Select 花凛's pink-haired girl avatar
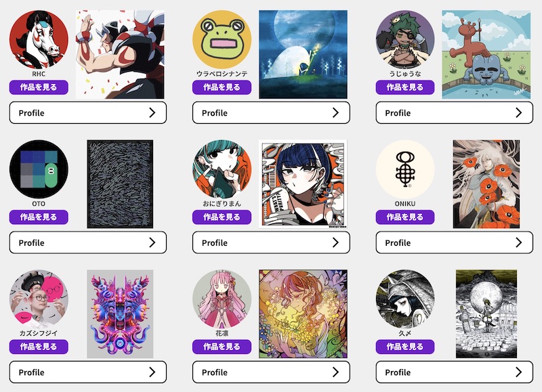 222,299
